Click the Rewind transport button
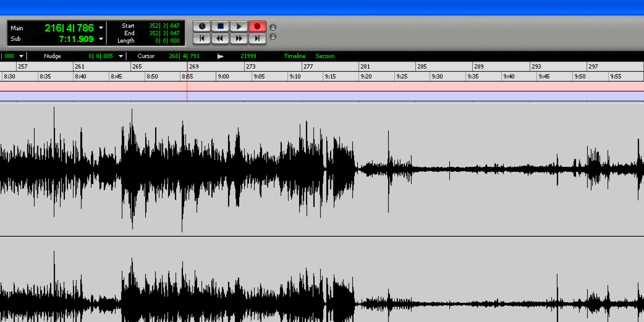 220,39
